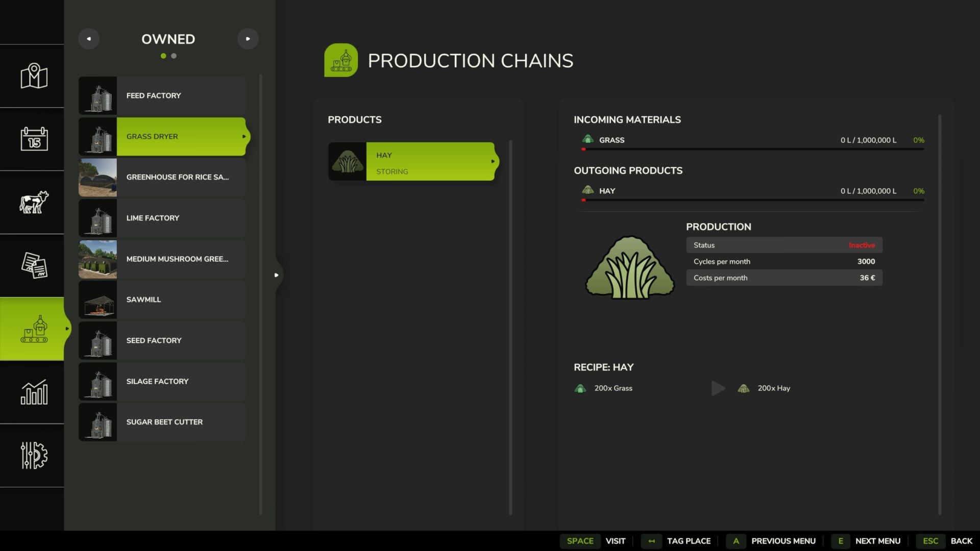
Task: Select Sugar Beet Cutter in owned list
Action: [162, 422]
